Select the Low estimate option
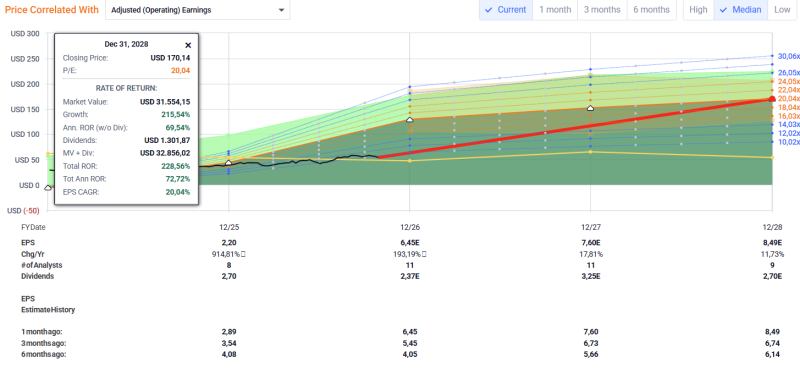The image size is (800, 369). pyautogui.click(x=782, y=10)
